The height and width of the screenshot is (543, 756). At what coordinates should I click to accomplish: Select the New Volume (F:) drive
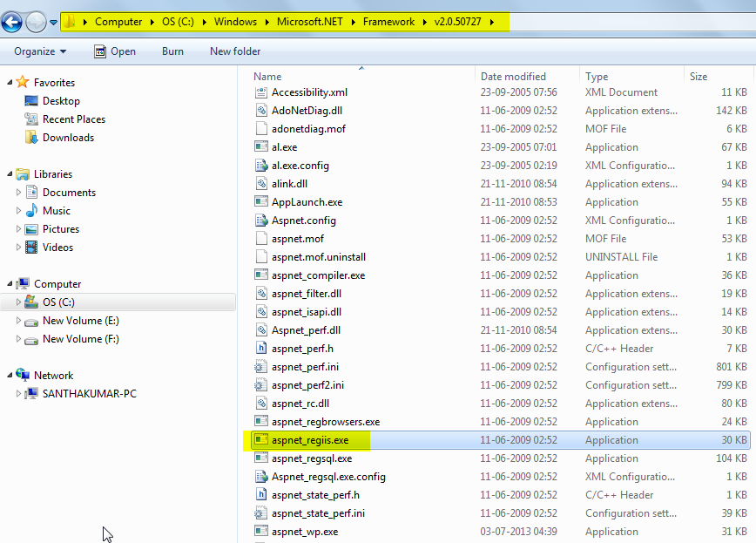point(80,339)
